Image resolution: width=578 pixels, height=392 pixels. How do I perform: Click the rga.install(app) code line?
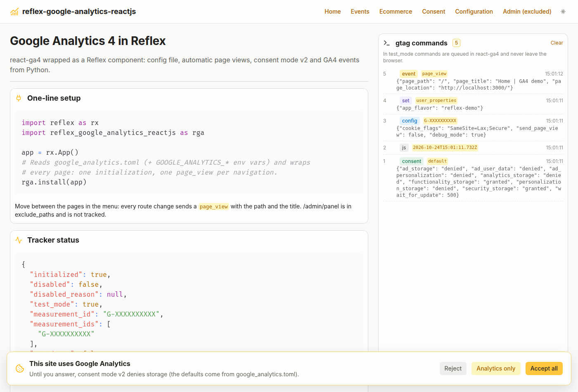pyautogui.click(x=54, y=182)
